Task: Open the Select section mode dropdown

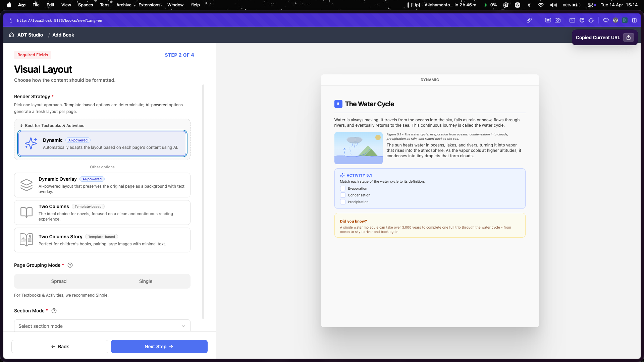Action: pyautogui.click(x=102, y=326)
